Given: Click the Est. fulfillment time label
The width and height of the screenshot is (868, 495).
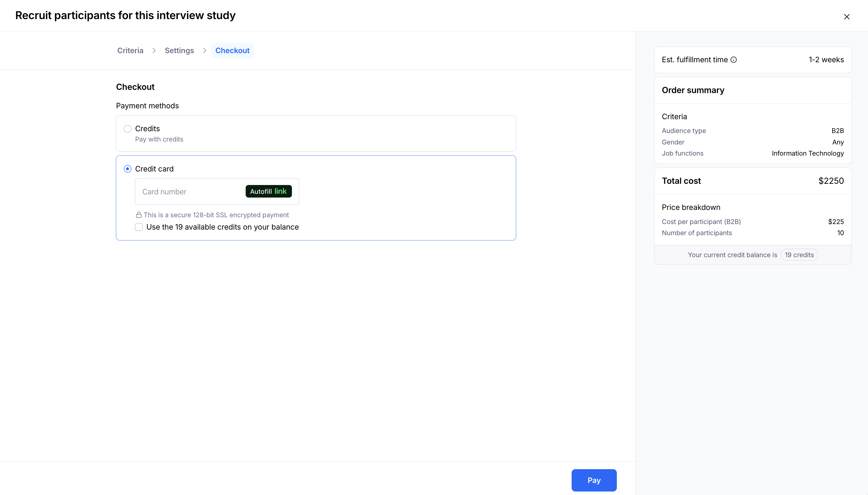Looking at the screenshot, I should tap(694, 60).
